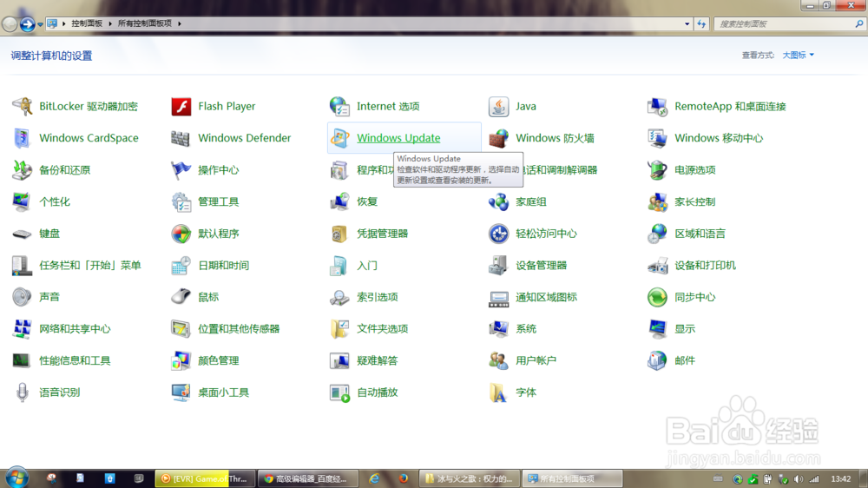Open the 日期和时间 link
The height and width of the screenshot is (488, 868).
click(x=223, y=266)
